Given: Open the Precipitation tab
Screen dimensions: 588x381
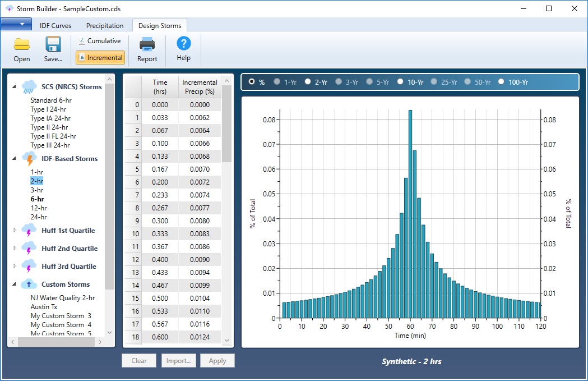Looking at the screenshot, I should point(105,26).
